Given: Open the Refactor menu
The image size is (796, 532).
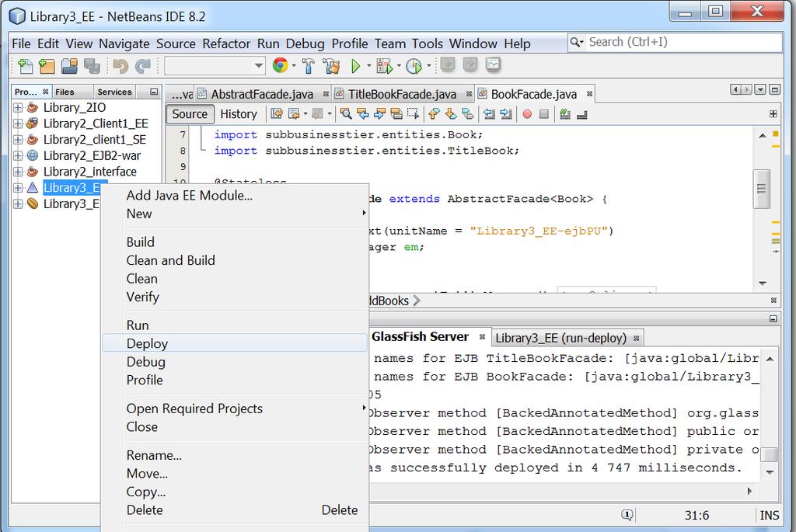Looking at the screenshot, I should (x=226, y=43).
